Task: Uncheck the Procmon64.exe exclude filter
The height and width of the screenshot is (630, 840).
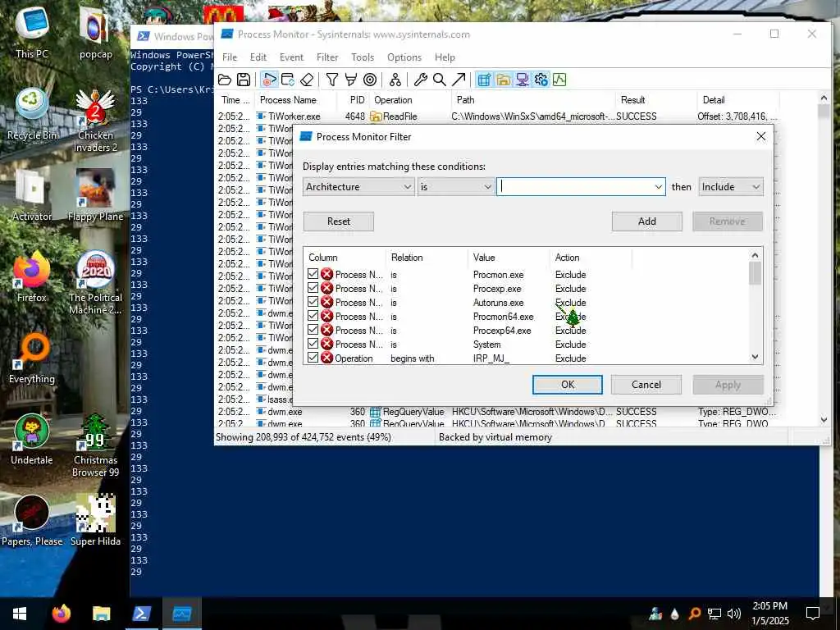Action: pyautogui.click(x=313, y=316)
